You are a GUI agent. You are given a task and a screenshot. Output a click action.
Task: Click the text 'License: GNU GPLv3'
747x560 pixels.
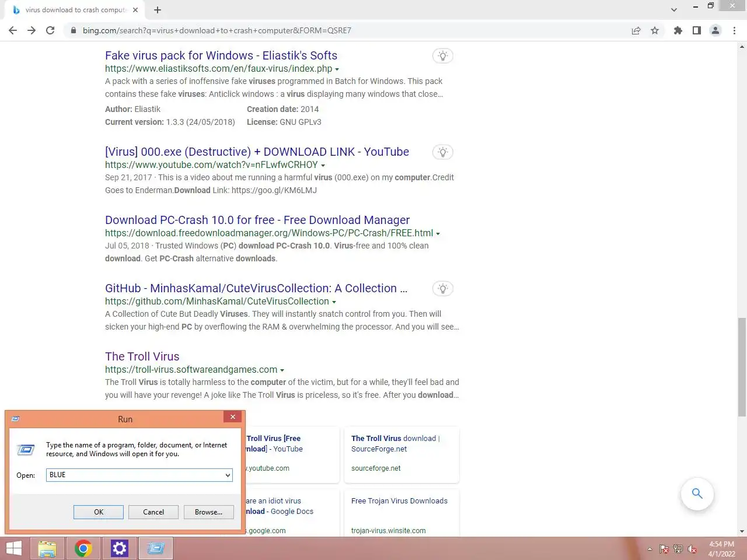[x=284, y=122]
